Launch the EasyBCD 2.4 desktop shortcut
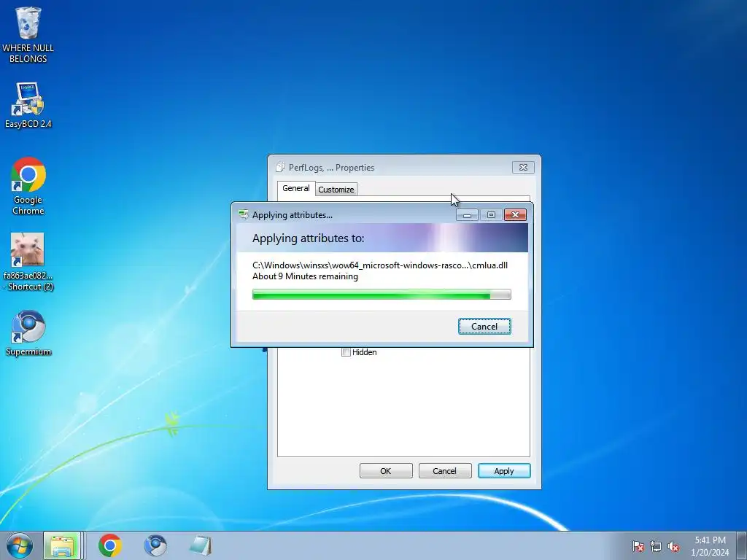 click(x=28, y=105)
